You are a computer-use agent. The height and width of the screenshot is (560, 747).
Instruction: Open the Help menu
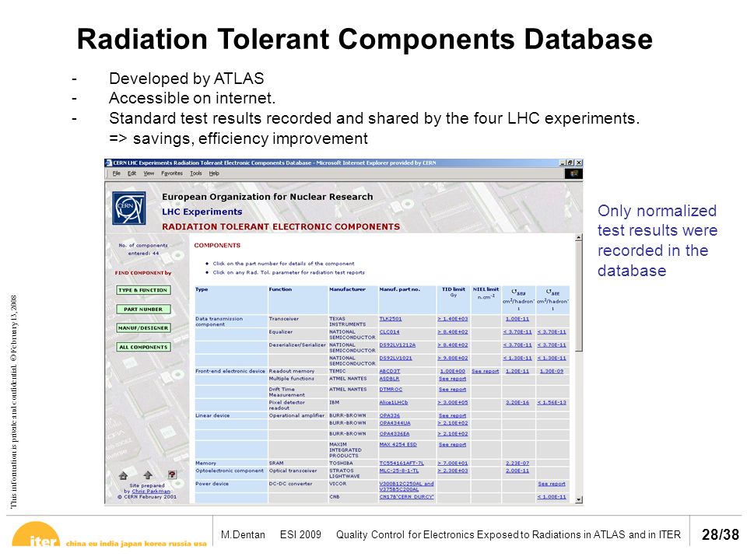214,173
